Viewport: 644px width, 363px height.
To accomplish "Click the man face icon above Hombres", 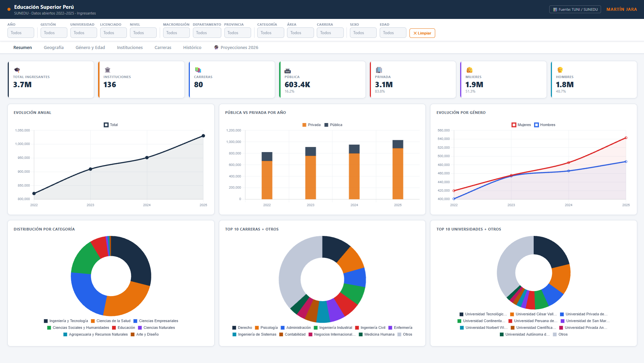I will pyautogui.click(x=560, y=70).
